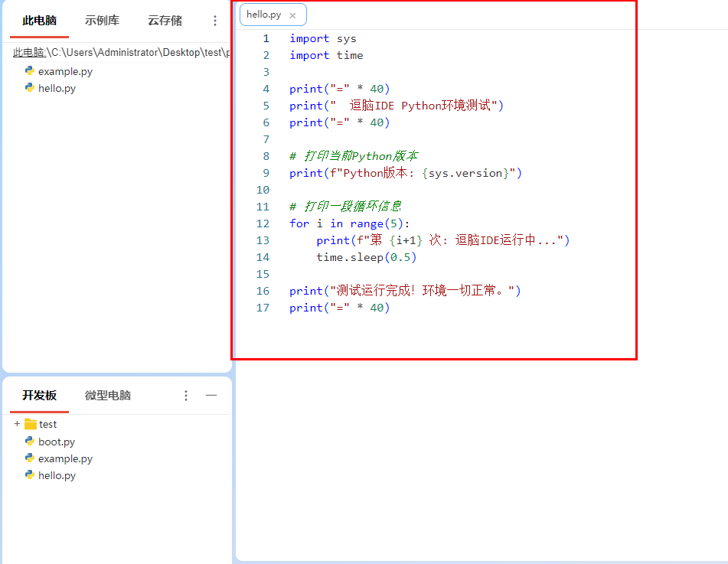Switch to the 此电脑 tab

pos(40,21)
